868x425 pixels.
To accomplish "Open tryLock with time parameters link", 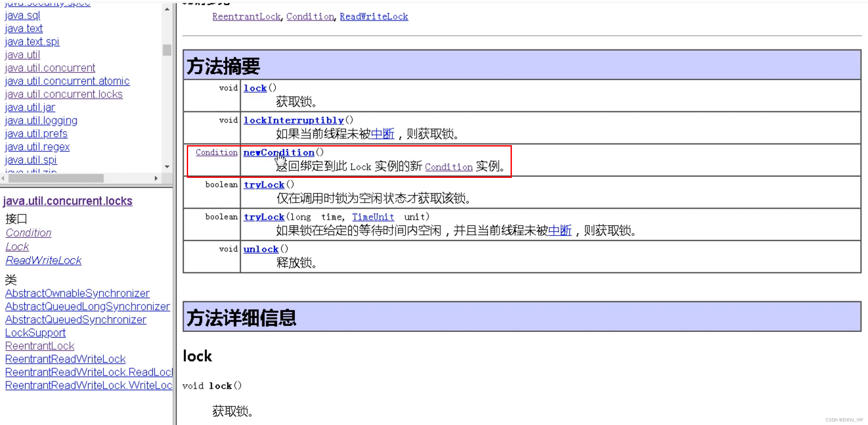I will [264, 217].
